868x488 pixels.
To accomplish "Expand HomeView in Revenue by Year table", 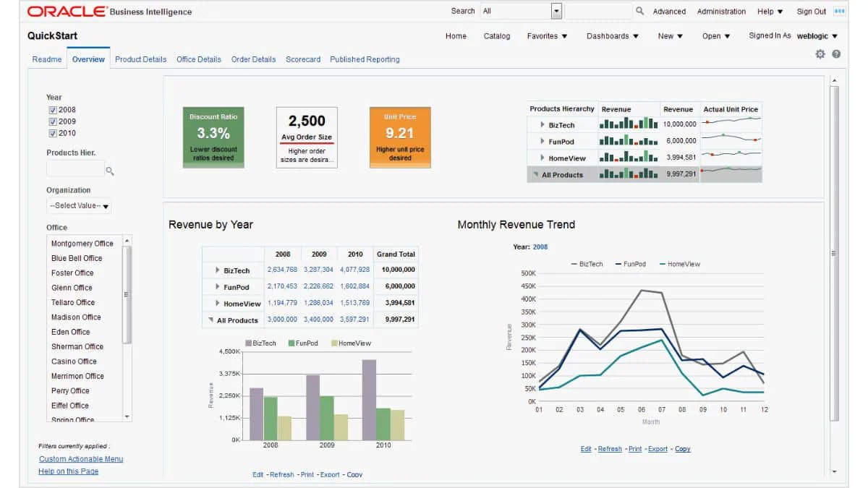I will pos(218,304).
